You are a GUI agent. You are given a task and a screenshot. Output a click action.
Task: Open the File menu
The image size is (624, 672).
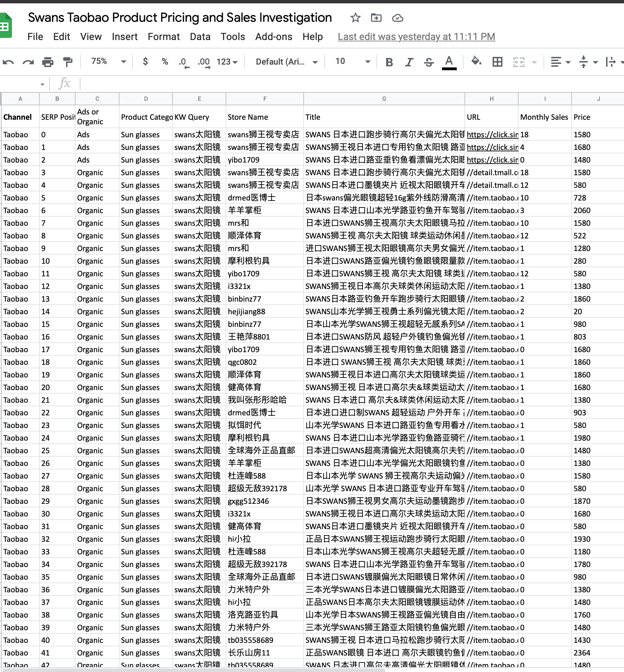pos(35,37)
